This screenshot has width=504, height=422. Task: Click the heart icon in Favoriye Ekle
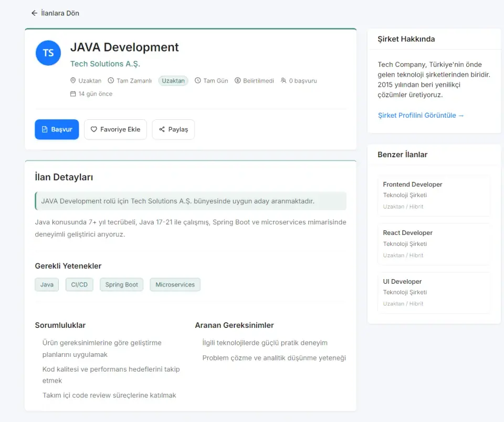[93, 129]
